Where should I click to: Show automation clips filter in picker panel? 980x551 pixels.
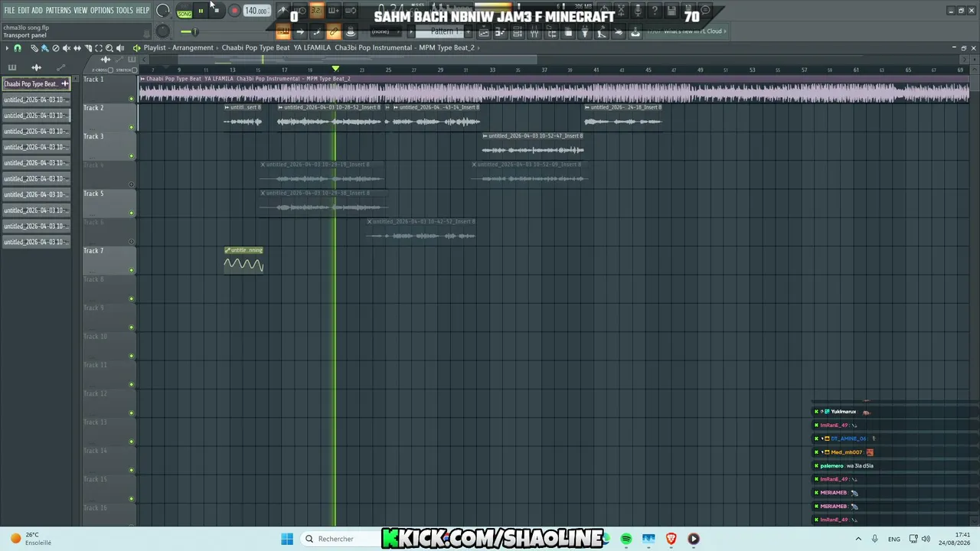coord(60,67)
